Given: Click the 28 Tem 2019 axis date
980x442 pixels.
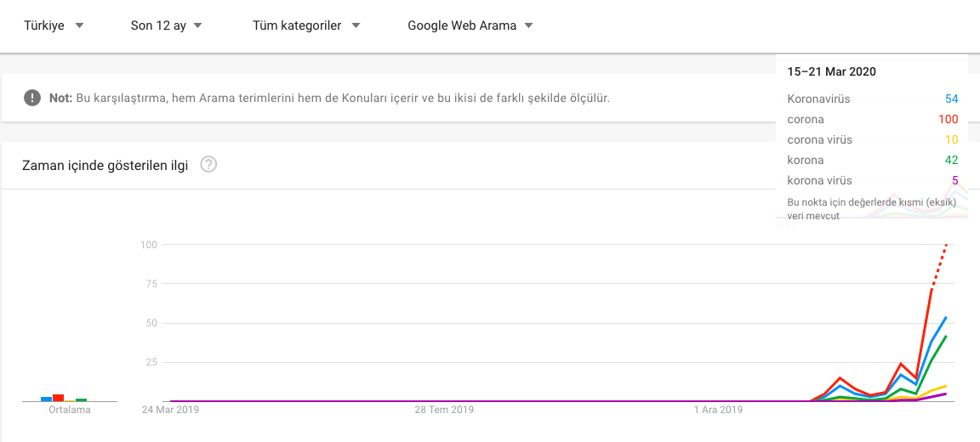Looking at the screenshot, I should pos(444,411).
